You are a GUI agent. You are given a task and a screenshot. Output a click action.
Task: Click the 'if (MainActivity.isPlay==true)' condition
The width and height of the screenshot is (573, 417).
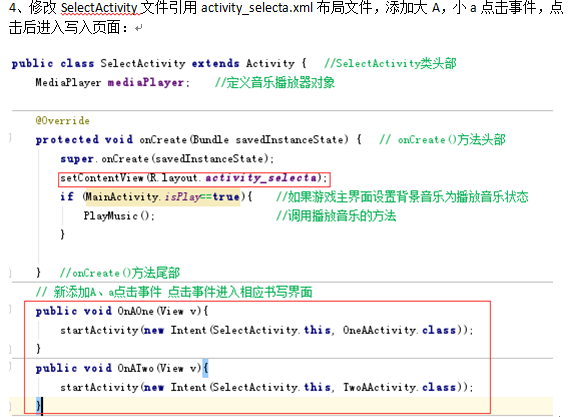point(156,197)
